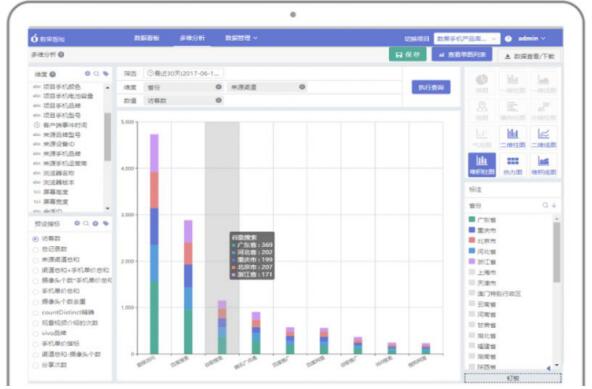
Task: Click the help icon beside admin
Action: tap(508, 39)
